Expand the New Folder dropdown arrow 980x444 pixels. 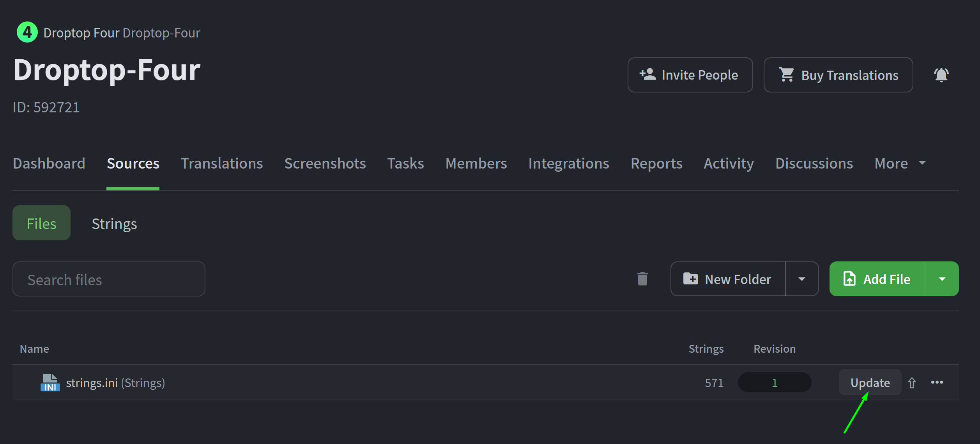[x=802, y=279]
